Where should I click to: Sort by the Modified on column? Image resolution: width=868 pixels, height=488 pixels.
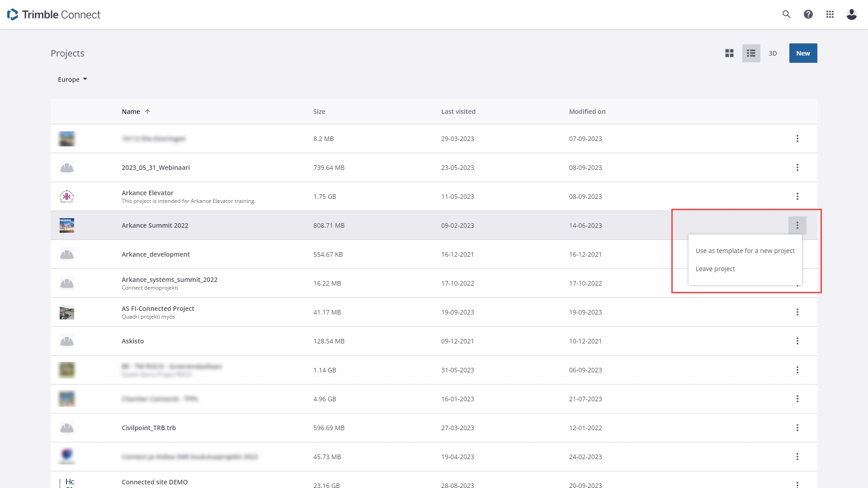click(x=587, y=112)
